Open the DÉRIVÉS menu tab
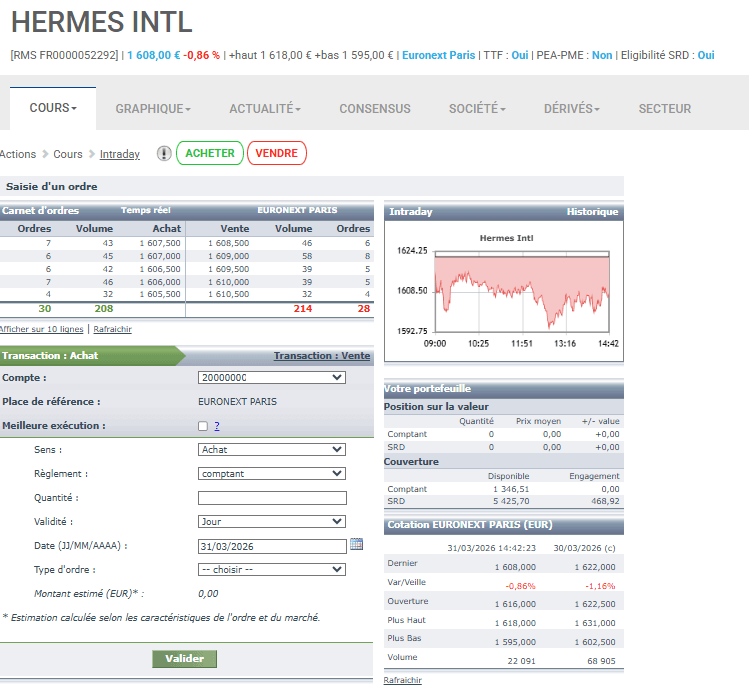 [x=572, y=109]
